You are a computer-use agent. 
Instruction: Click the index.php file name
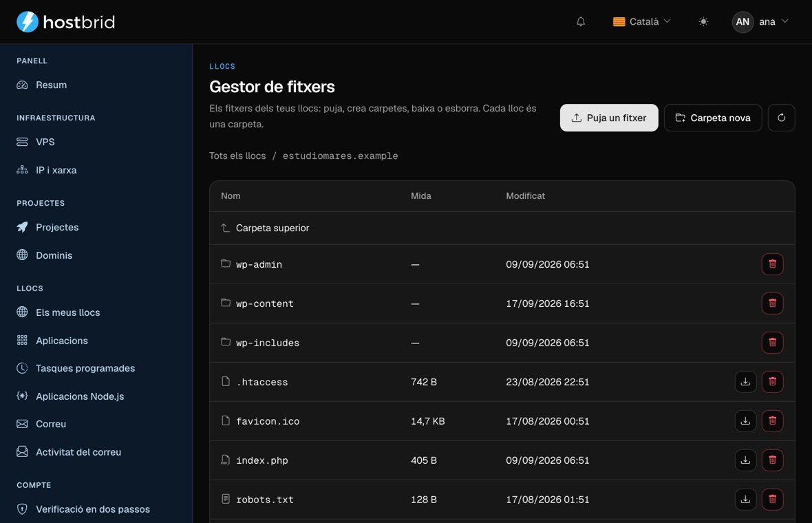[262, 460]
